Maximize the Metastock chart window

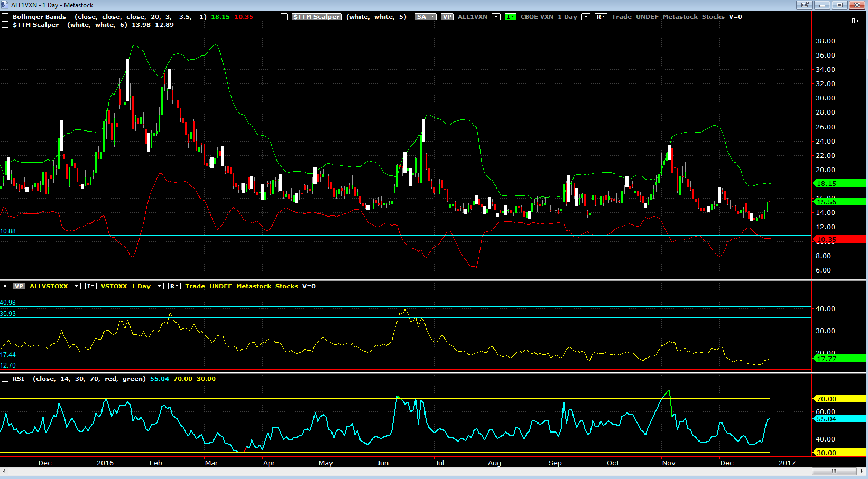click(839, 5)
